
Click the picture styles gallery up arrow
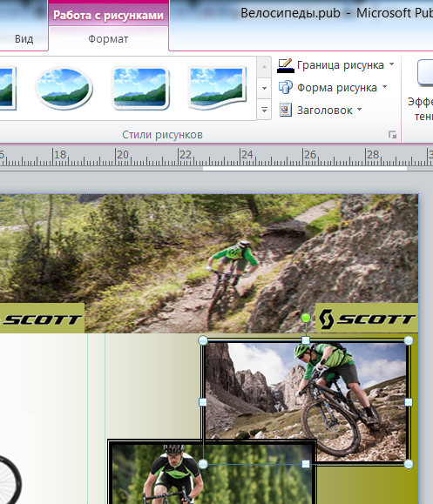coord(264,67)
